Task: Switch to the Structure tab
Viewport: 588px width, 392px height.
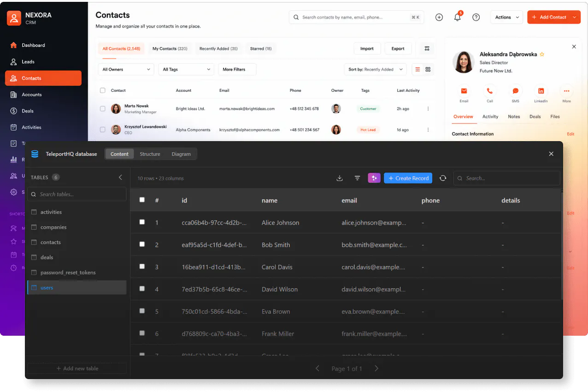Action: pyautogui.click(x=150, y=154)
